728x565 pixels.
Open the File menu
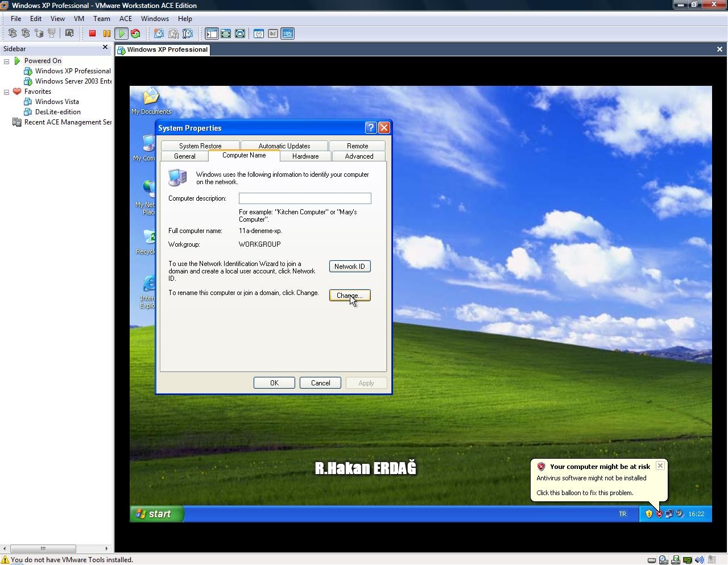(16, 19)
